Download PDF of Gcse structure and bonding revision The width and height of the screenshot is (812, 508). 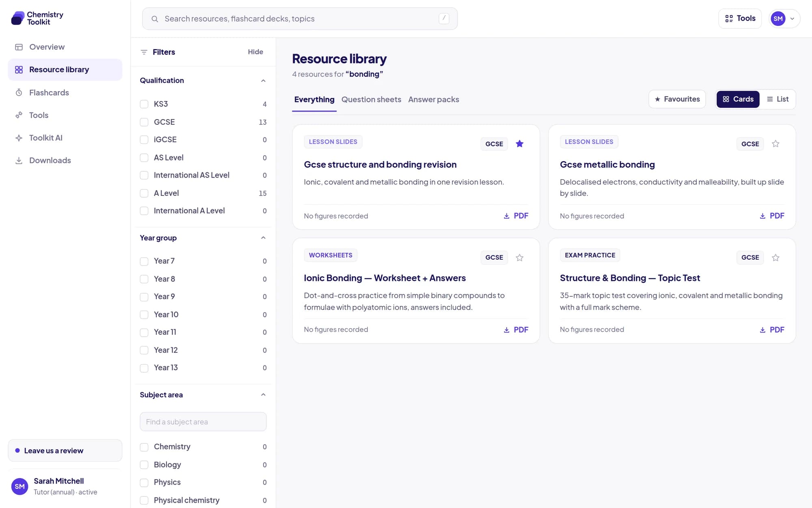coord(516,216)
